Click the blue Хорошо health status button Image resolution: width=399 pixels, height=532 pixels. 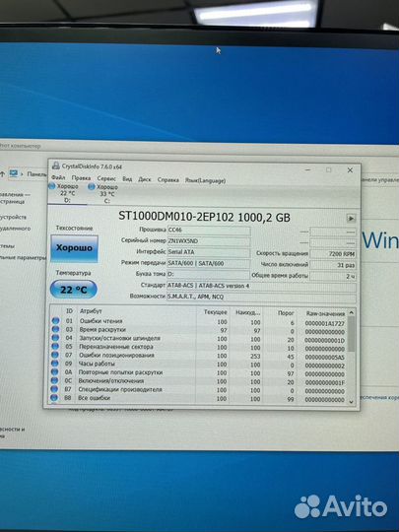pyautogui.click(x=74, y=248)
